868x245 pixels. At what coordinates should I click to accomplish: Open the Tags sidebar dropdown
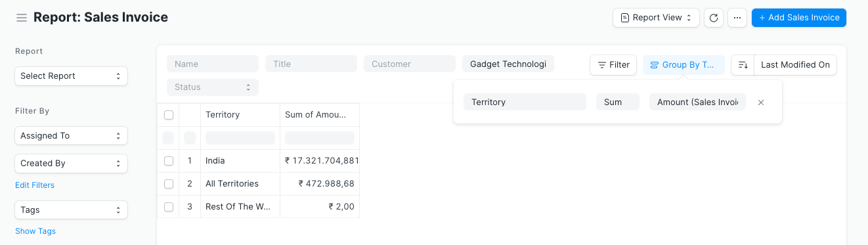point(71,210)
